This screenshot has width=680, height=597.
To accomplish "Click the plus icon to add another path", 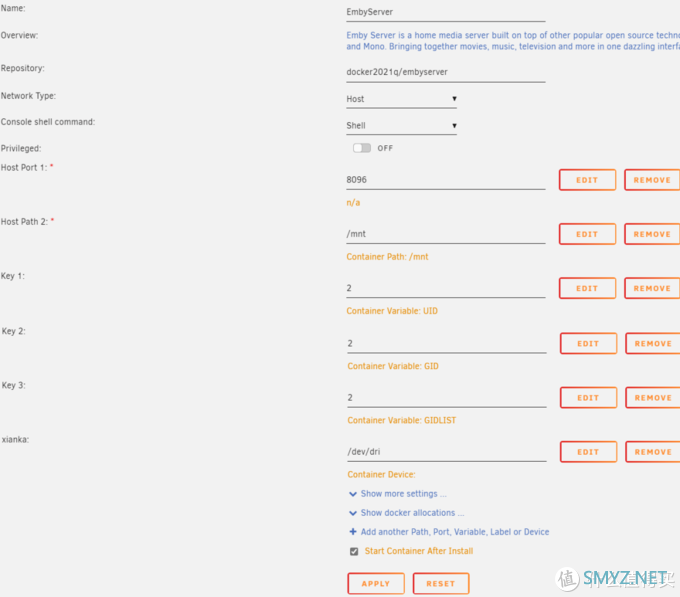I will 353,532.
